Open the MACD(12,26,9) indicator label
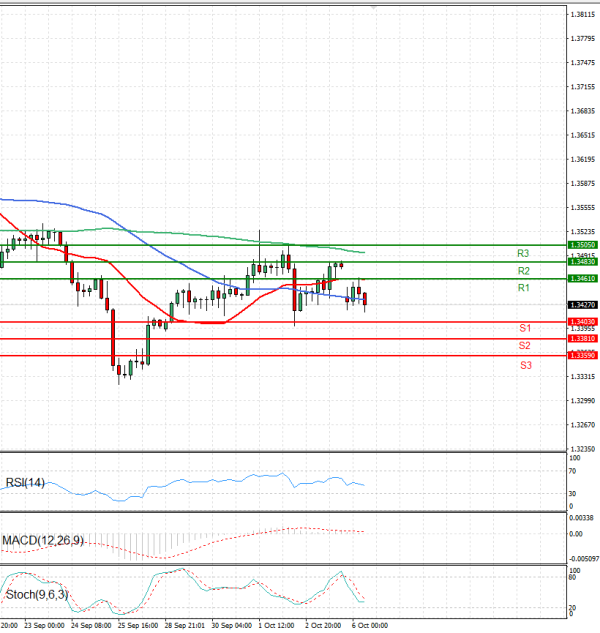 click(42, 540)
